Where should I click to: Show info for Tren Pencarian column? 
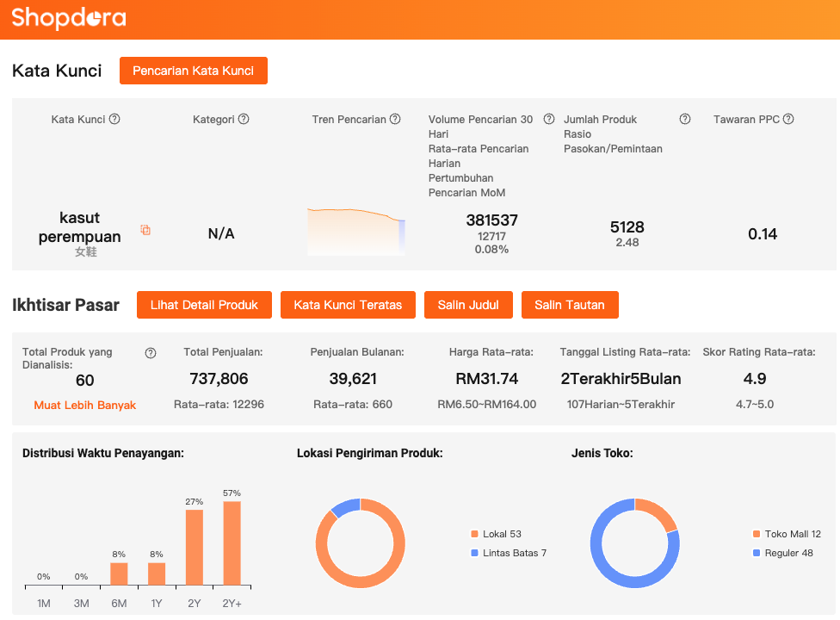coord(395,120)
